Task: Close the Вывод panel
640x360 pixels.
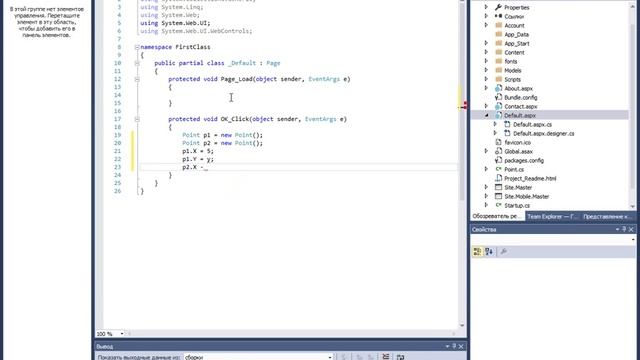Action: tap(461, 346)
